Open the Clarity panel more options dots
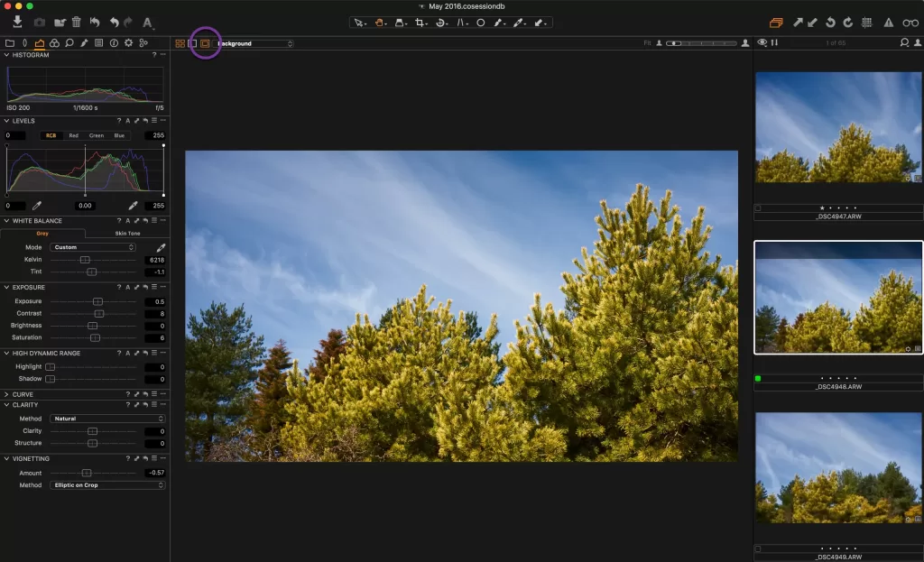This screenshot has height=562, width=924. click(163, 405)
